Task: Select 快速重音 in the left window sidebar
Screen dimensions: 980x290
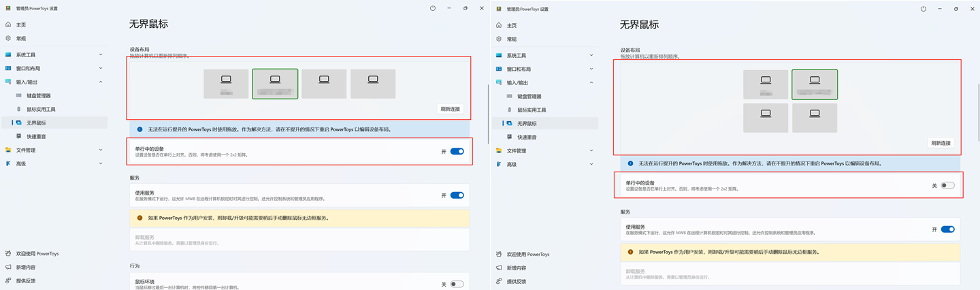Action: tap(36, 136)
